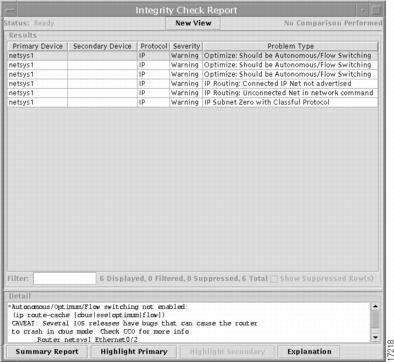Sort by Problem Type column header
The width and height of the screenshot is (394, 362).
[x=290, y=46]
